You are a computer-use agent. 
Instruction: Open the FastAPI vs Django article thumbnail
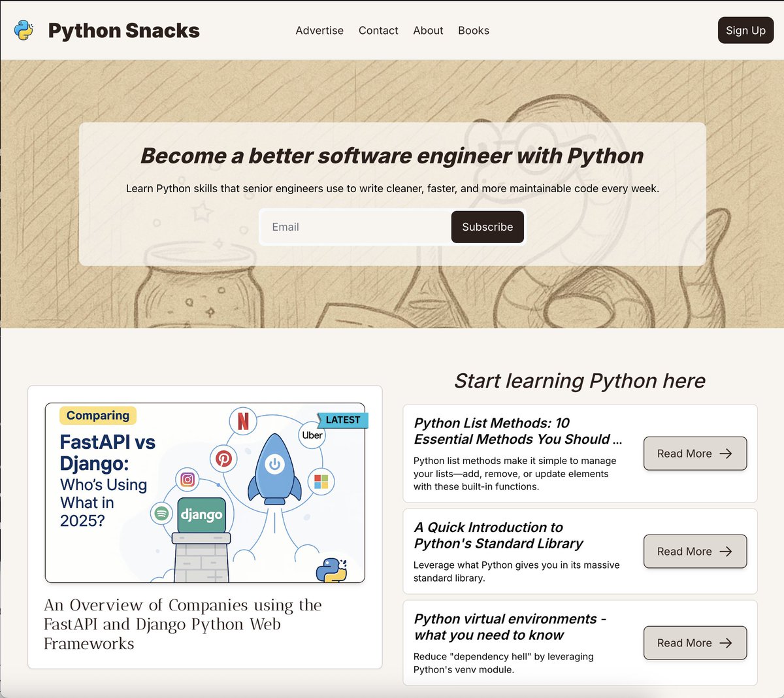[205, 493]
